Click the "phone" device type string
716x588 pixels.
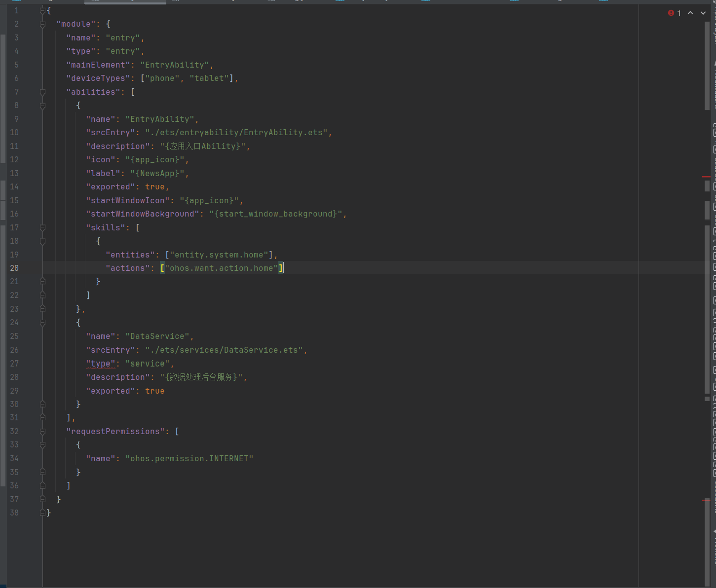162,78
